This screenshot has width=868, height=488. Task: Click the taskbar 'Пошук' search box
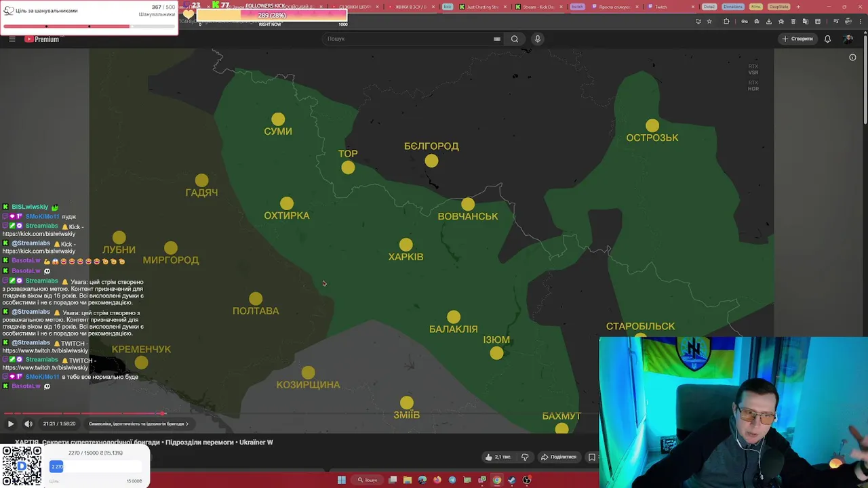tap(368, 480)
